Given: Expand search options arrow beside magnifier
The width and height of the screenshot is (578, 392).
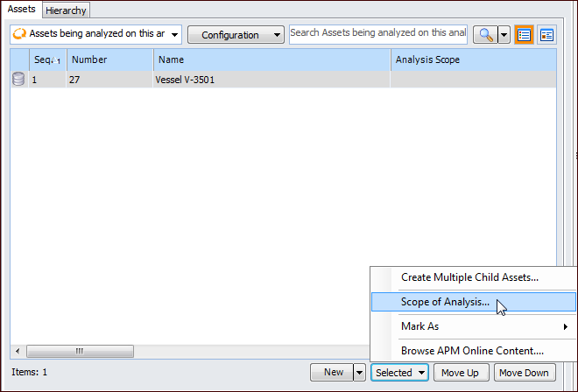Looking at the screenshot, I should pos(504,35).
